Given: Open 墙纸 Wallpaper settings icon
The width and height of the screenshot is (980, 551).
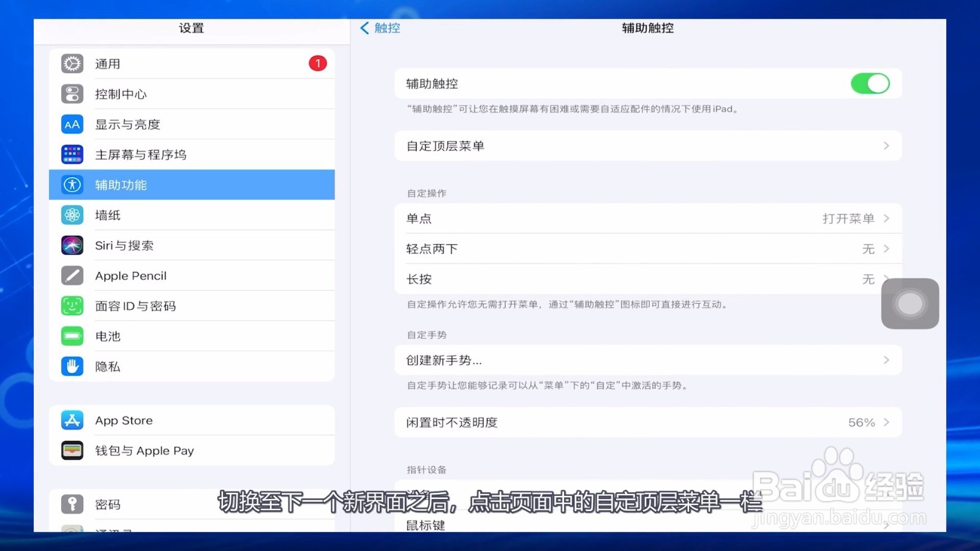Looking at the screenshot, I should [72, 215].
